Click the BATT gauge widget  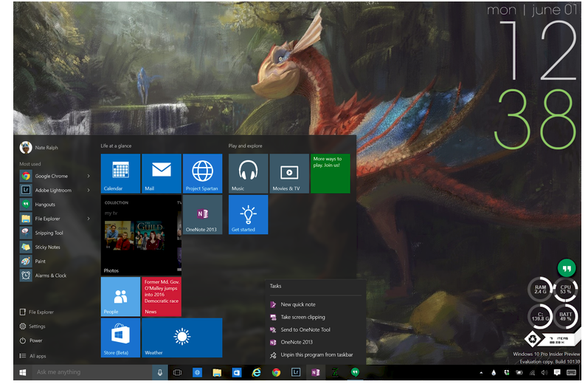(566, 316)
